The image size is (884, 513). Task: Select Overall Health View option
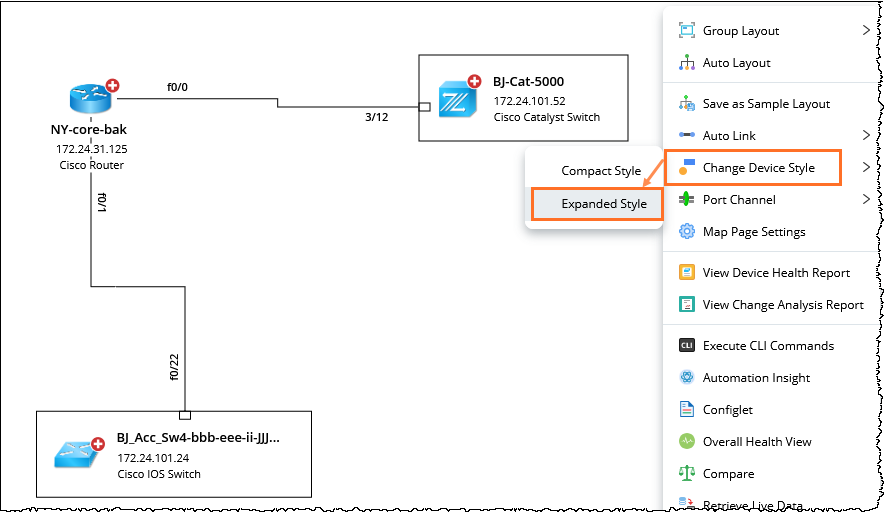point(757,442)
